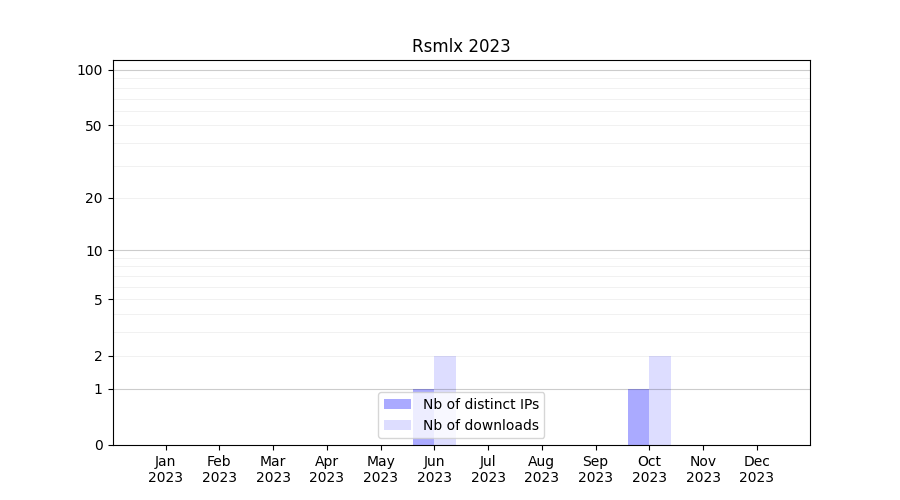Click the Aug 2023 axis label
900x500 pixels.
point(542,469)
